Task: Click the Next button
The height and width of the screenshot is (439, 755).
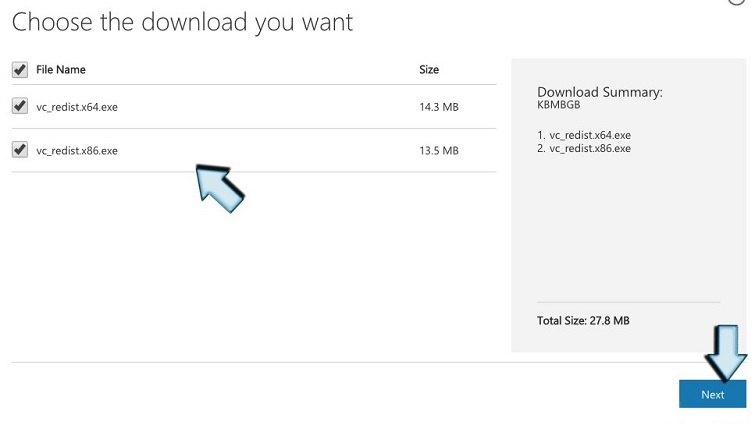Action: click(x=712, y=394)
